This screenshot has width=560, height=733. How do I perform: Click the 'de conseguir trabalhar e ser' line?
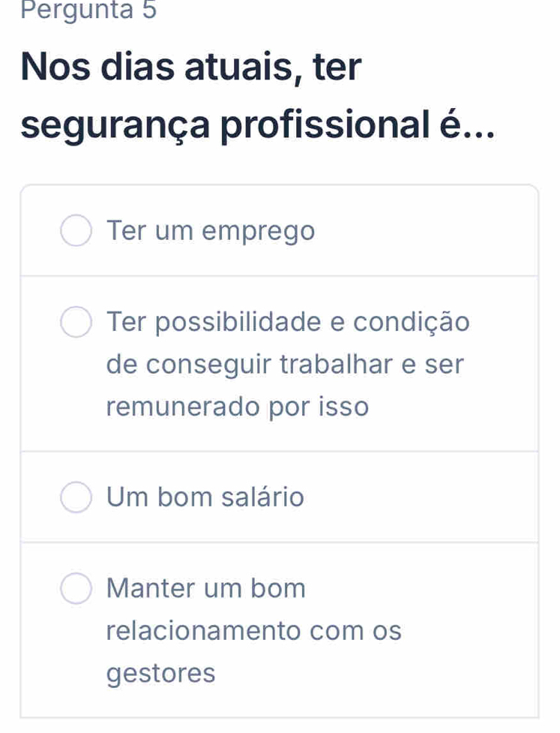point(286,365)
